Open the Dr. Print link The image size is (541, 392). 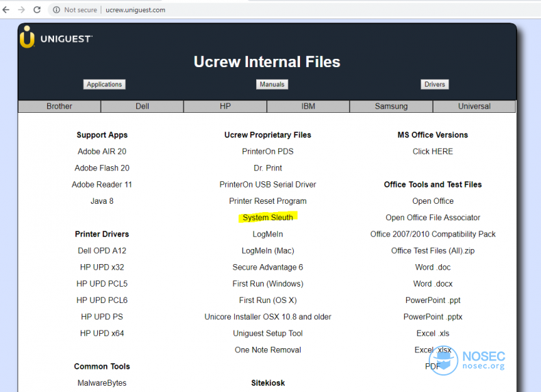click(x=268, y=168)
